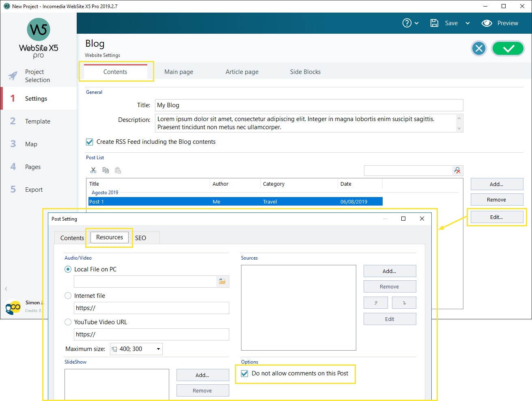Image resolution: width=532 pixels, height=401 pixels.
Task: Disable comments on this Post
Action: [244, 373]
